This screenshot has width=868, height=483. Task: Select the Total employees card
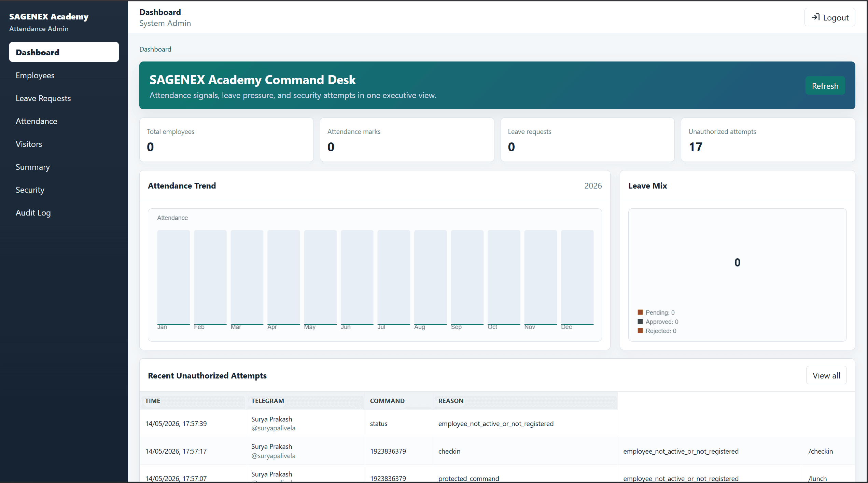click(226, 140)
